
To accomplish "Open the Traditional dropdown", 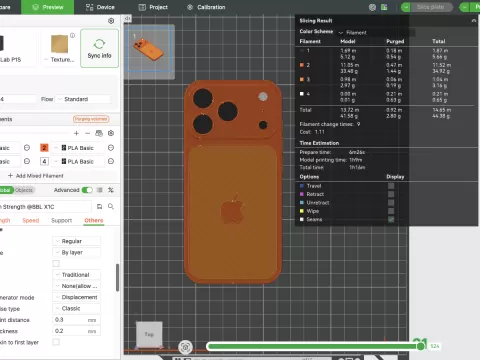I will pos(76,275).
